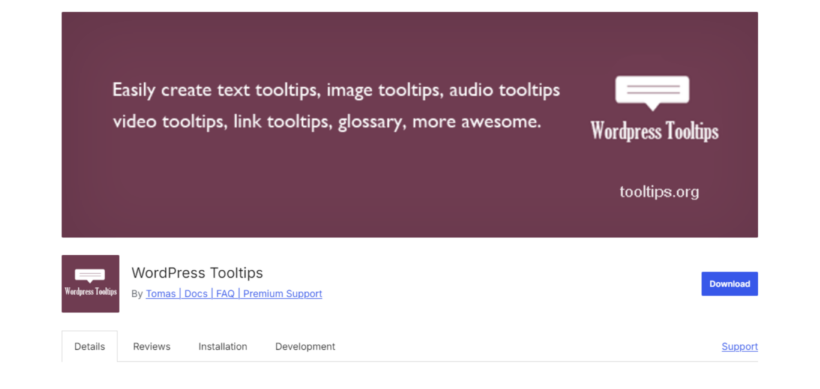
Task: Follow the Support link beside the tabs
Action: (739, 347)
